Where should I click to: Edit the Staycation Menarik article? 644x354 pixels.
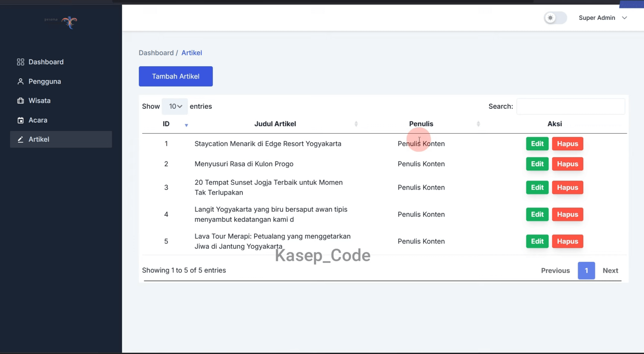tap(537, 144)
